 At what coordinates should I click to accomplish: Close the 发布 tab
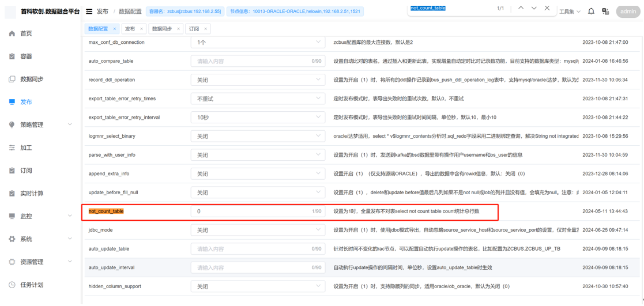coord(142,29)
